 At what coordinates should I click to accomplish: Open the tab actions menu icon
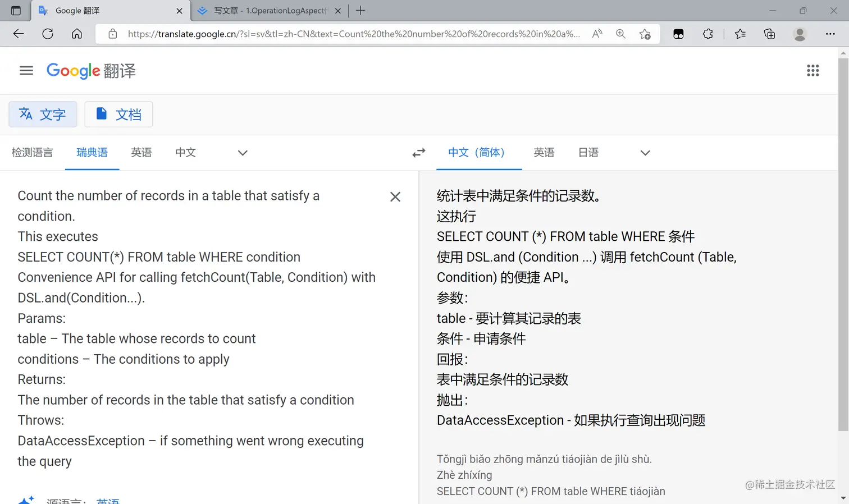point(16,11)
